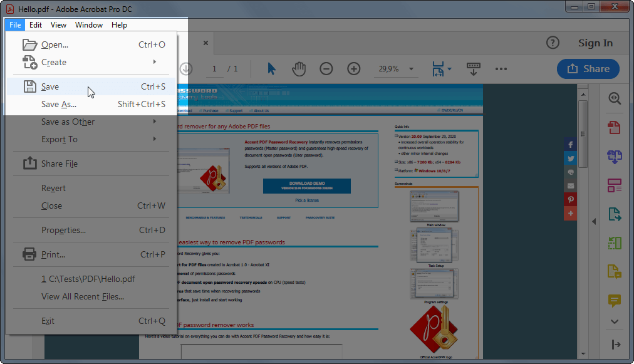Viewport: 634px width, 364px height.
Task: Click the Facebook share icon on page
Action: tap(571, 144)
